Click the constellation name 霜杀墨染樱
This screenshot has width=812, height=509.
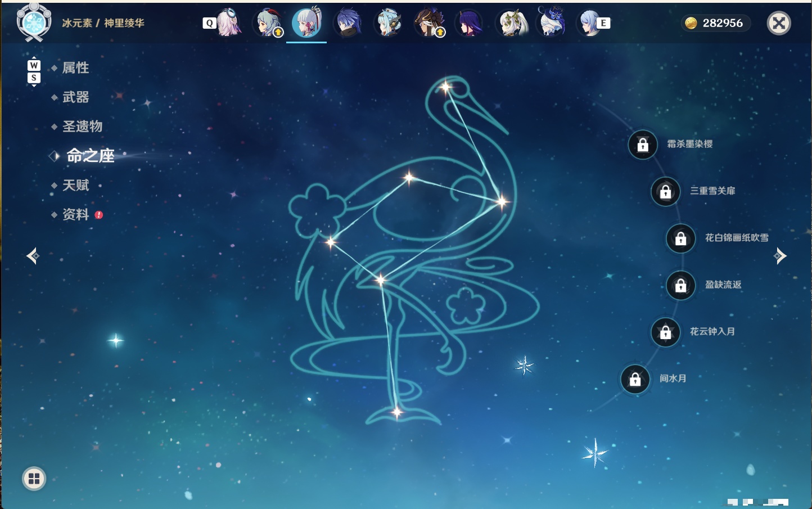pyautogui.click(x=690, y=144)
